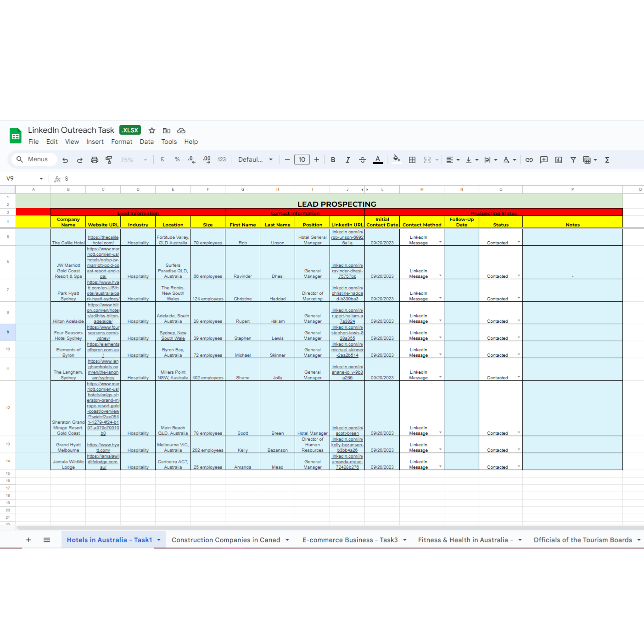Click the font size input field

302,160
